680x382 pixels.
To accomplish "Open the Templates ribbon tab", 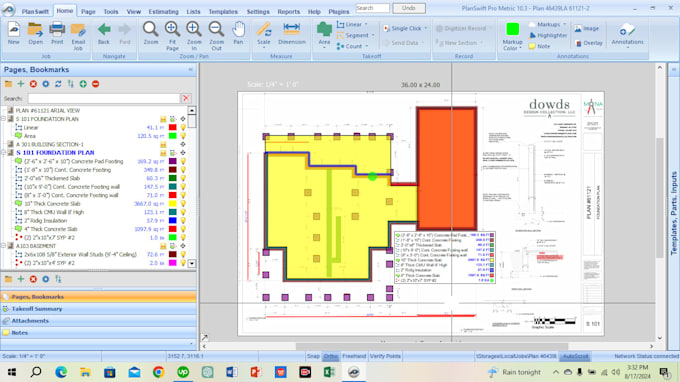I will click(x=223, y=12).
